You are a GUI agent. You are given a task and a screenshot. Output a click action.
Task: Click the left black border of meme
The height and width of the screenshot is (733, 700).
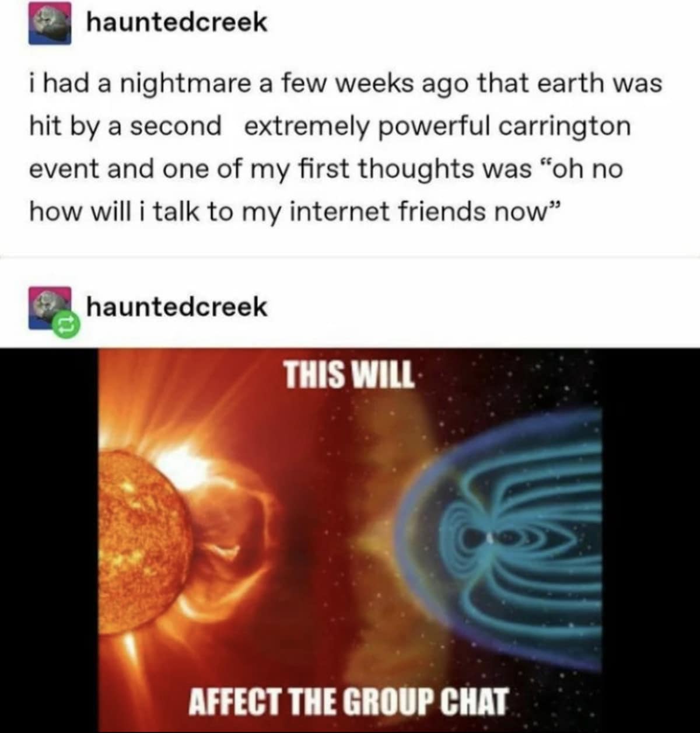pos(48,540)
